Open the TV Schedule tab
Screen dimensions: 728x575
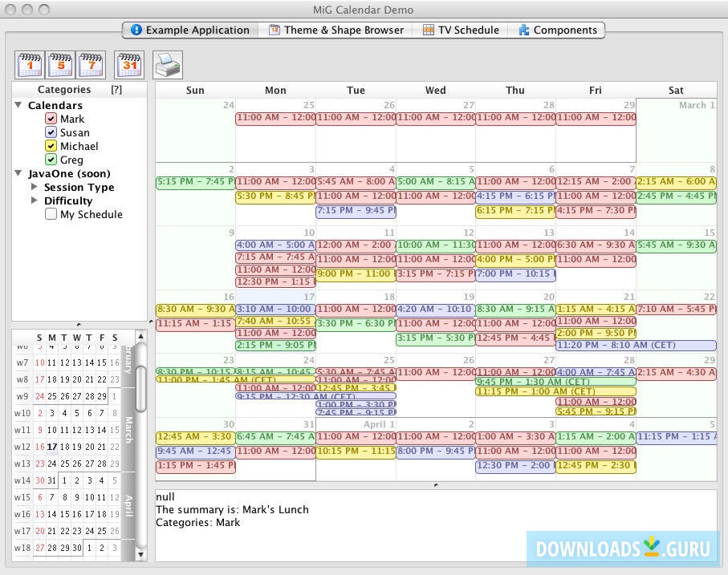[461, 30]
